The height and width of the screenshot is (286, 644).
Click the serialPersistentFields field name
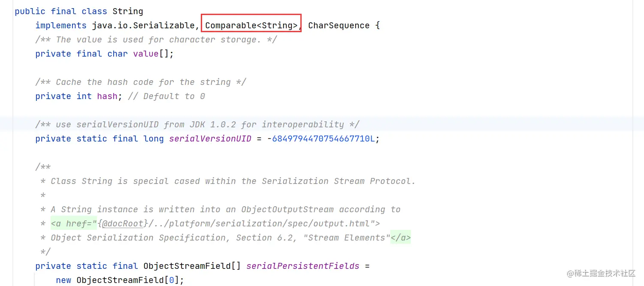point(302,266)
